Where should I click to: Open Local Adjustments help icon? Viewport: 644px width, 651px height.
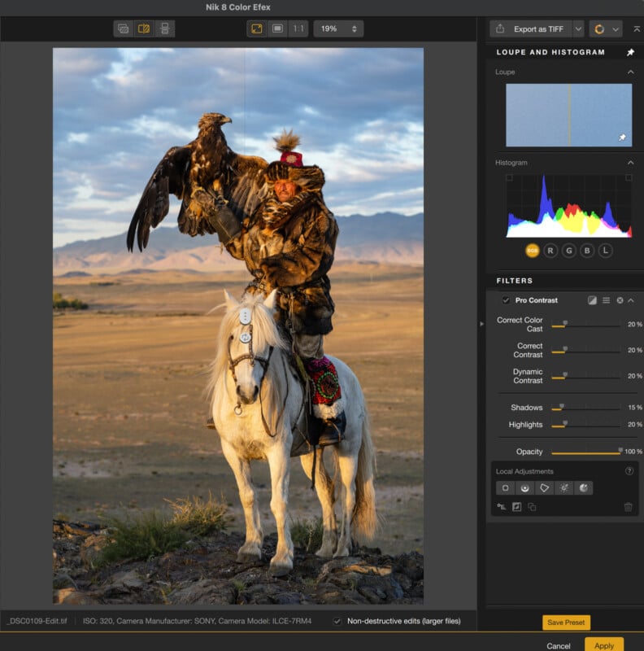pos(629,471)
